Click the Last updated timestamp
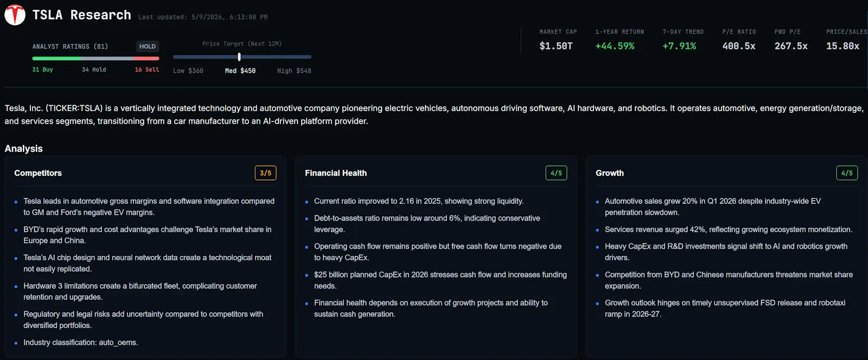This screenshot has height=360, width=868. (203, 17)
